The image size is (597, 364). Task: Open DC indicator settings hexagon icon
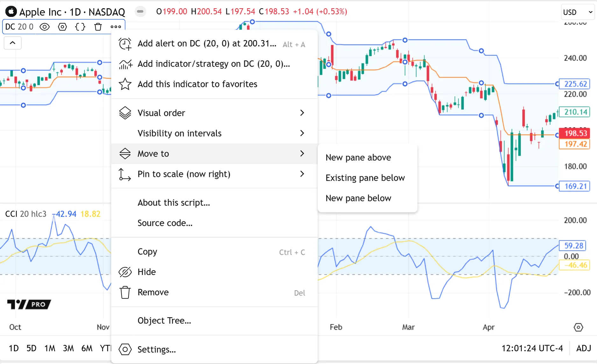(x=62, y=27)
